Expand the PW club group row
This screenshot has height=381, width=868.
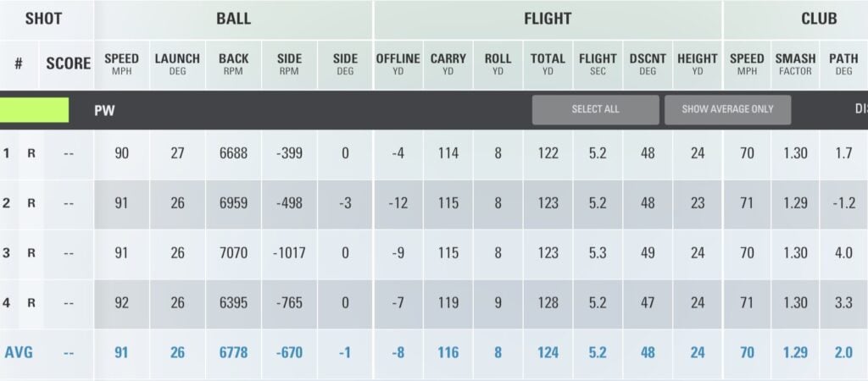click(105, 110)
